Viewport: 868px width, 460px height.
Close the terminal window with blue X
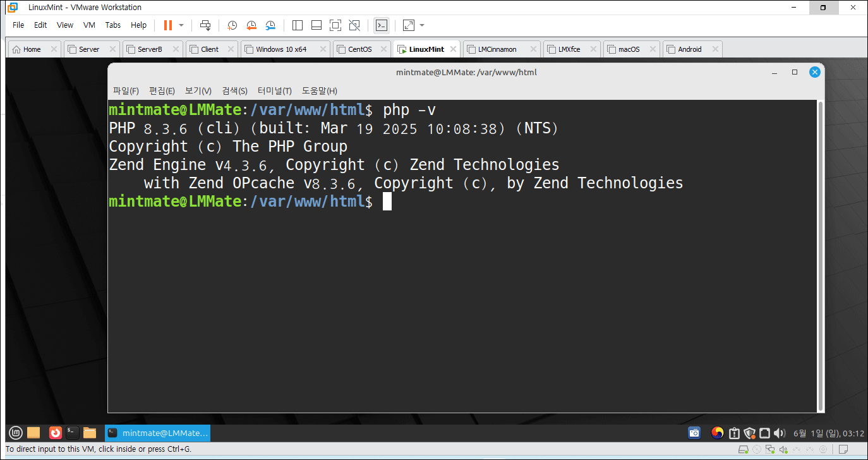click(x=815, y=72)
